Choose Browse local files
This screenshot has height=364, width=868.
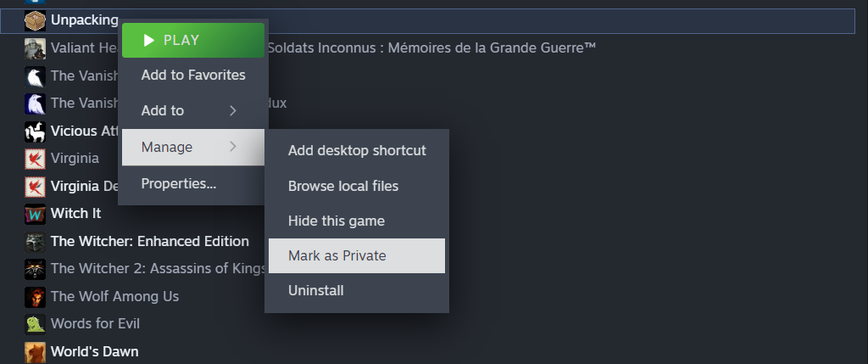357,186
